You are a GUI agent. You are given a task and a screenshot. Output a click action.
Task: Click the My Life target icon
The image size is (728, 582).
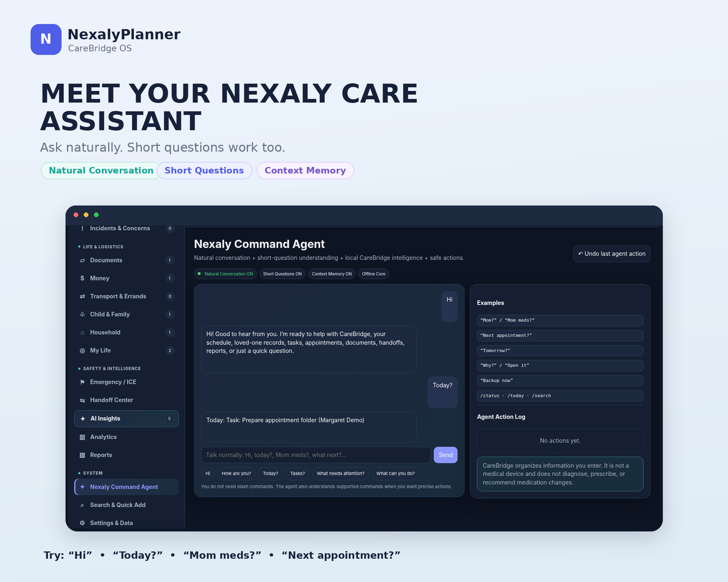click(82, 351)
